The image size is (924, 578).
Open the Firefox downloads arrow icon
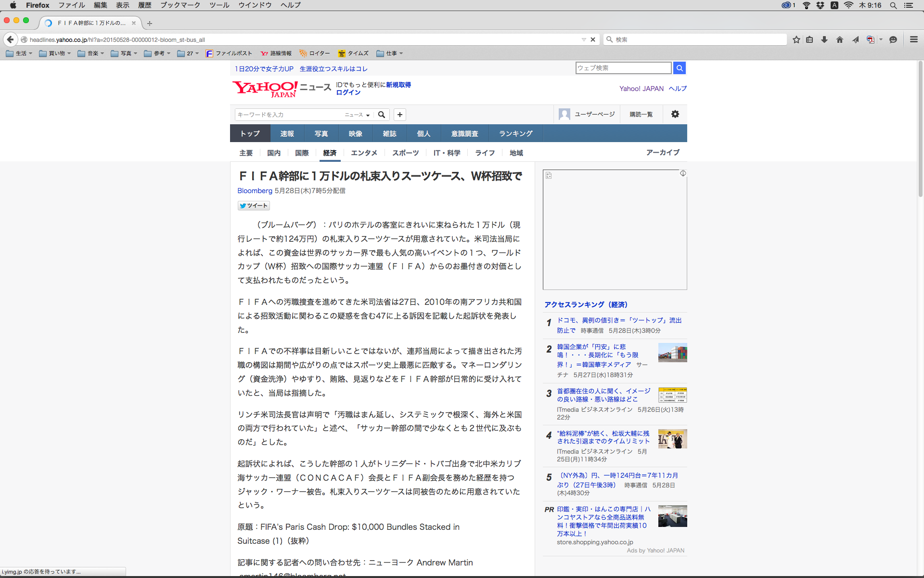click(x=824, y=39)
